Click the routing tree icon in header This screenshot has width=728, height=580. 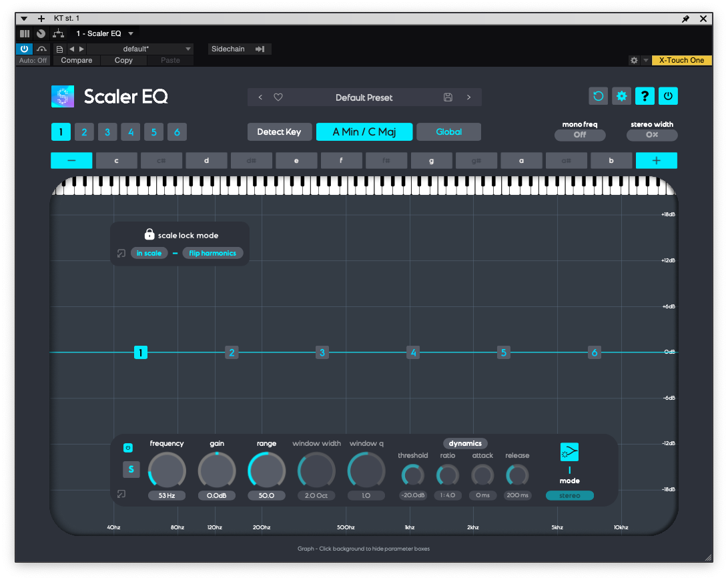point(59,33)
